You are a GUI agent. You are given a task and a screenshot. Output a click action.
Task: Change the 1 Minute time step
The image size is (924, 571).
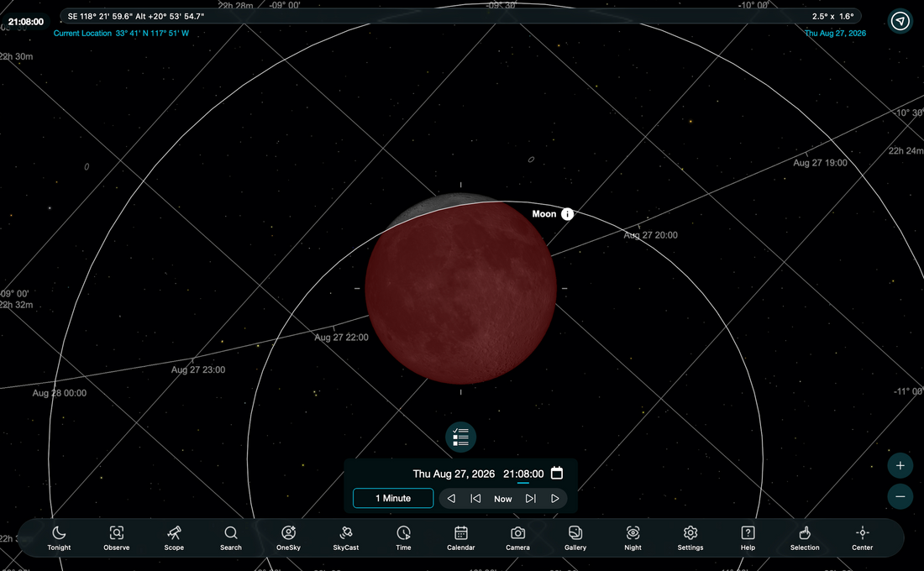393,498
